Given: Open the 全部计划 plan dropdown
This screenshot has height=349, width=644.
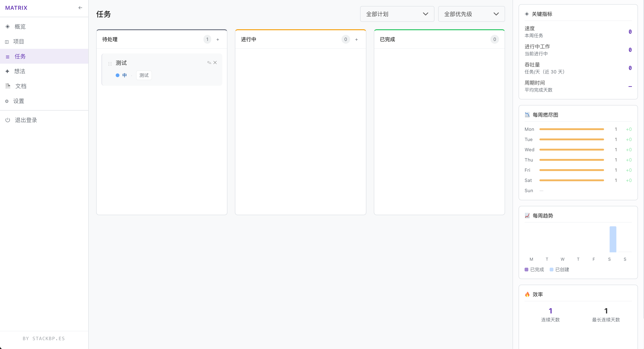Looking at the screenshot, I should (397, 14).
